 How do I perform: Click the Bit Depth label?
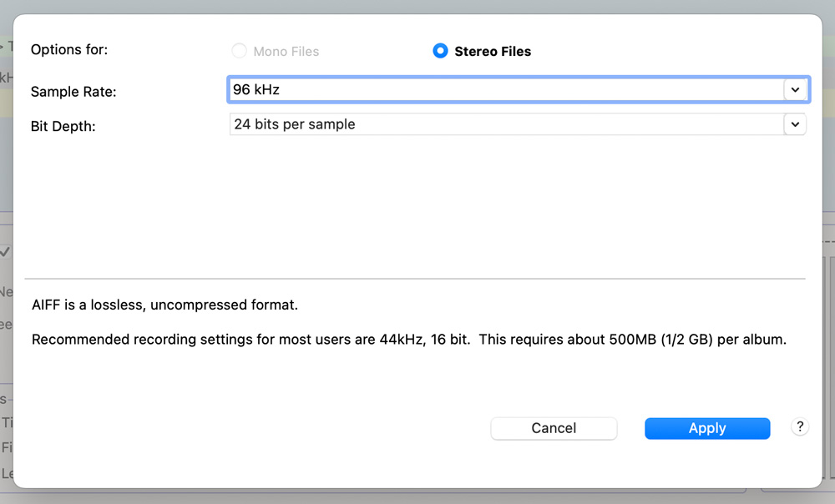point(63,127)
